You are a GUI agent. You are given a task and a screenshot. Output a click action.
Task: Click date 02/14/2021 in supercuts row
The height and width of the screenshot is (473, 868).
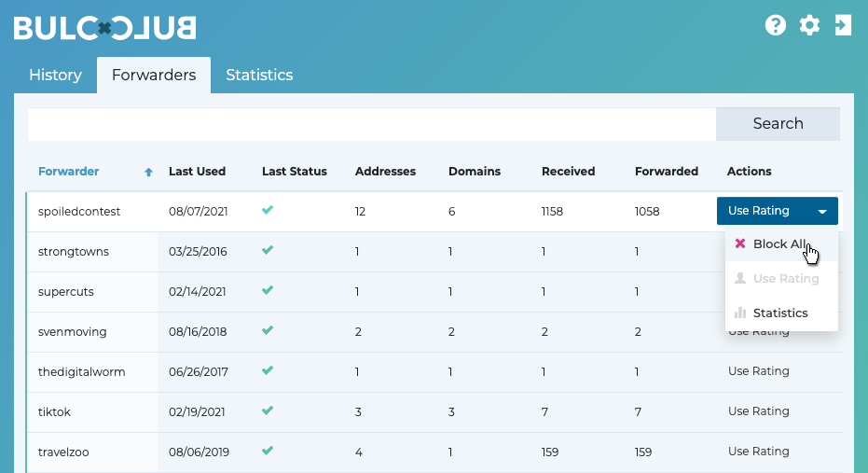197,292
